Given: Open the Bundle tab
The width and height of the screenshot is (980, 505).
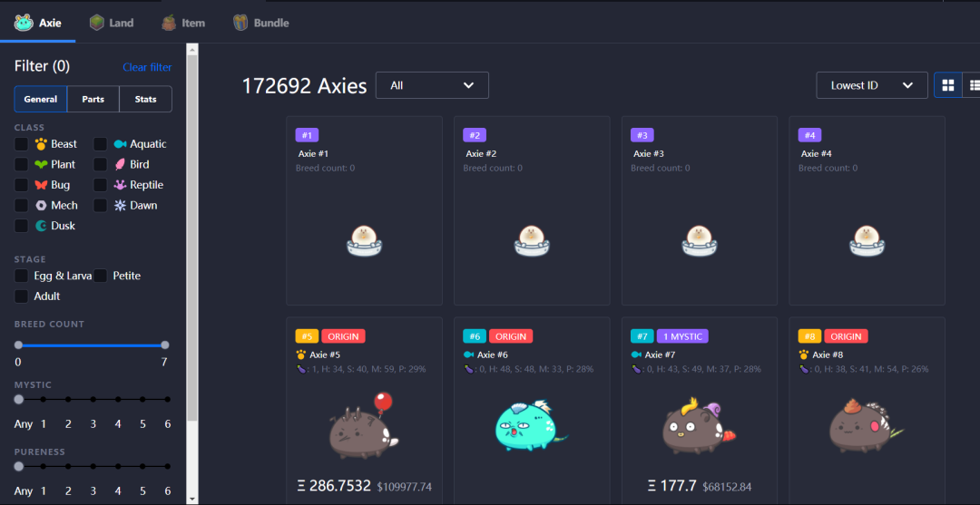Looking at the screenshot, I should click(260, 23).
